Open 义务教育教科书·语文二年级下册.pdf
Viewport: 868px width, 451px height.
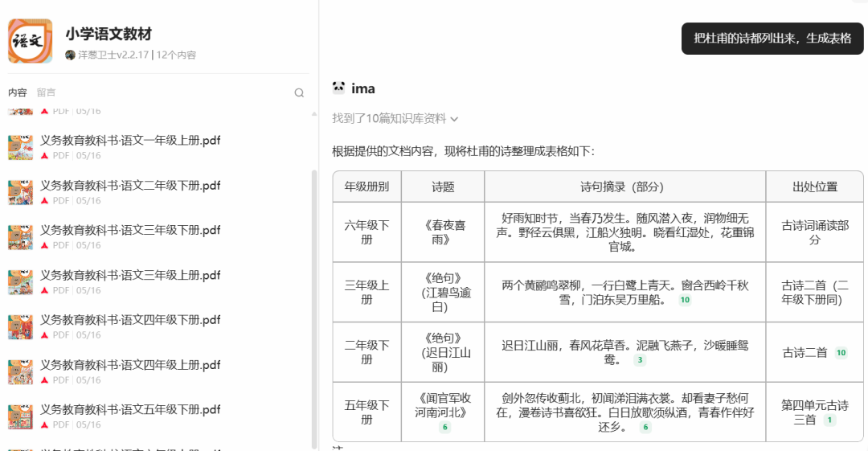pos(130,185)
